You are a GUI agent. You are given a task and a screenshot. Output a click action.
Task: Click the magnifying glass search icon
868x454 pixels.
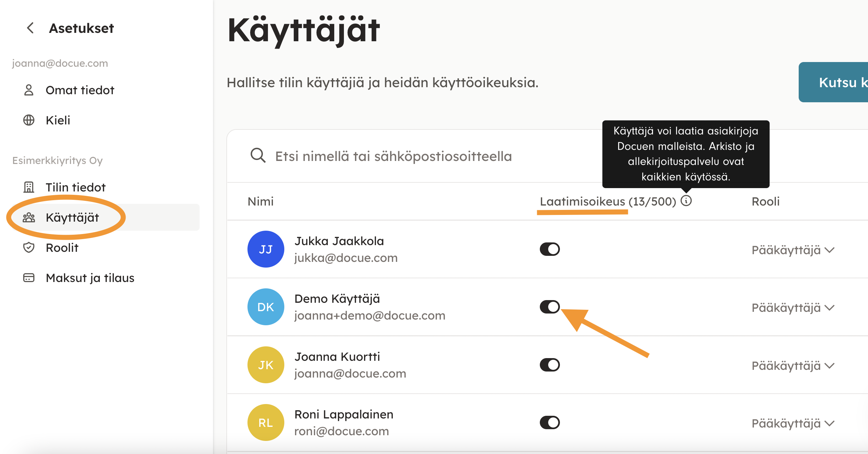click(x=258, y=156)
